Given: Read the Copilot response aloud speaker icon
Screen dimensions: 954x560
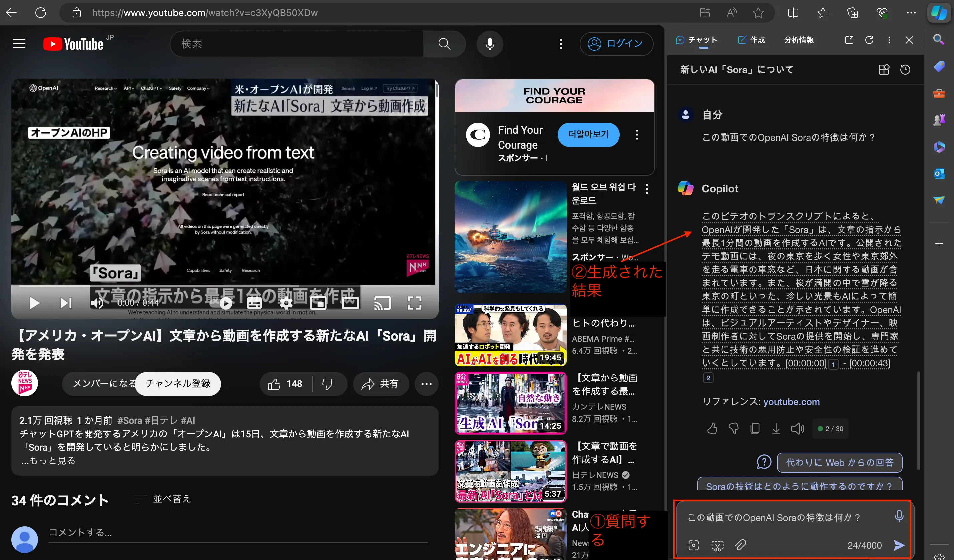Looking at the screenshot, I should coord(798,428).
